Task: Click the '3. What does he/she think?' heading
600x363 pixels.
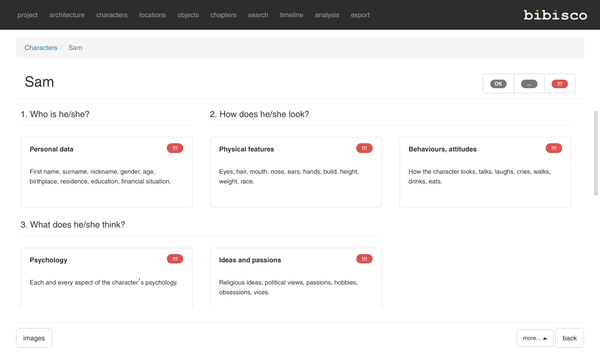Action: click(x=73, y=225)
